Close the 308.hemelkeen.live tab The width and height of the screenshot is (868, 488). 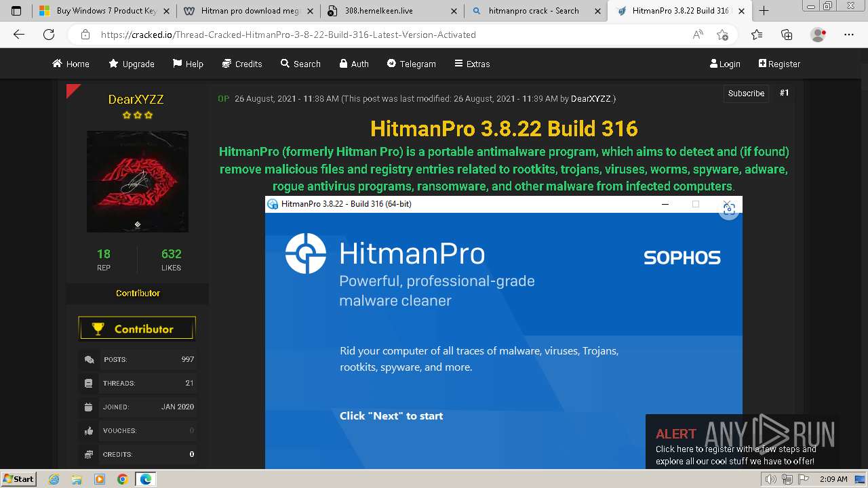tap(452, 11)
